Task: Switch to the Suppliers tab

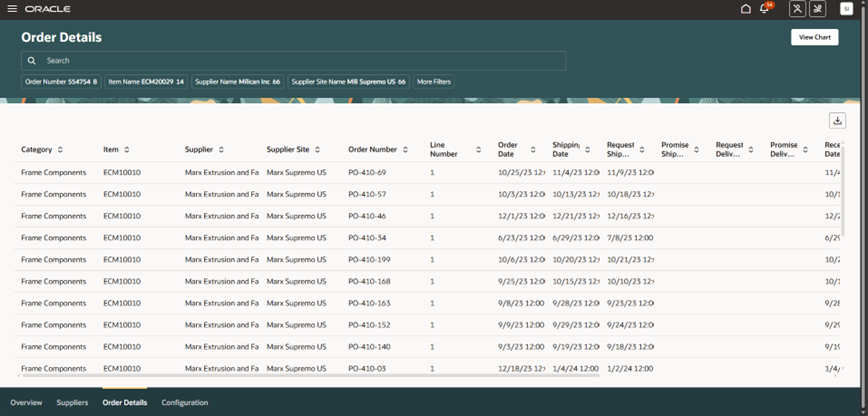Action: (x=72, y=403)
